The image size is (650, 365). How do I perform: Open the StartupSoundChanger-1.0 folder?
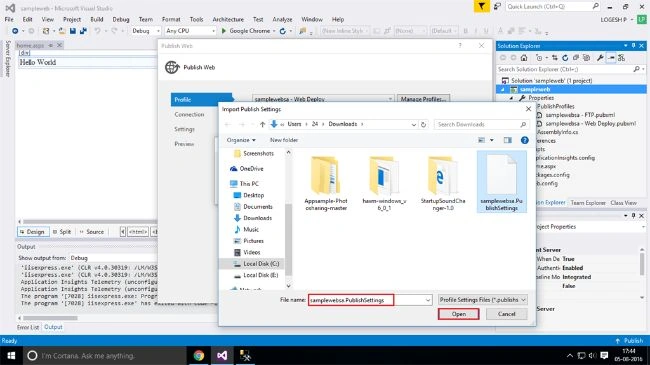(x=442, y=183)
